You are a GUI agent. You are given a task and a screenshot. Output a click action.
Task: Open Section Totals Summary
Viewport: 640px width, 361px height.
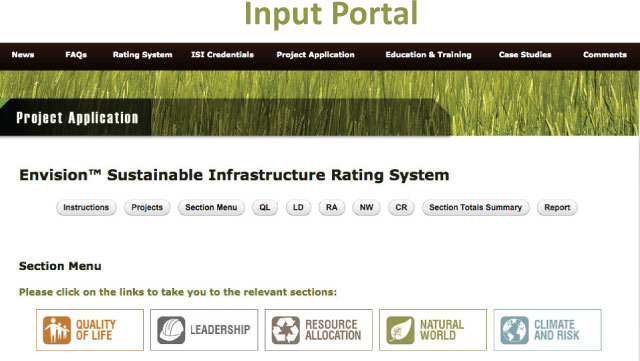pos(476,207)
